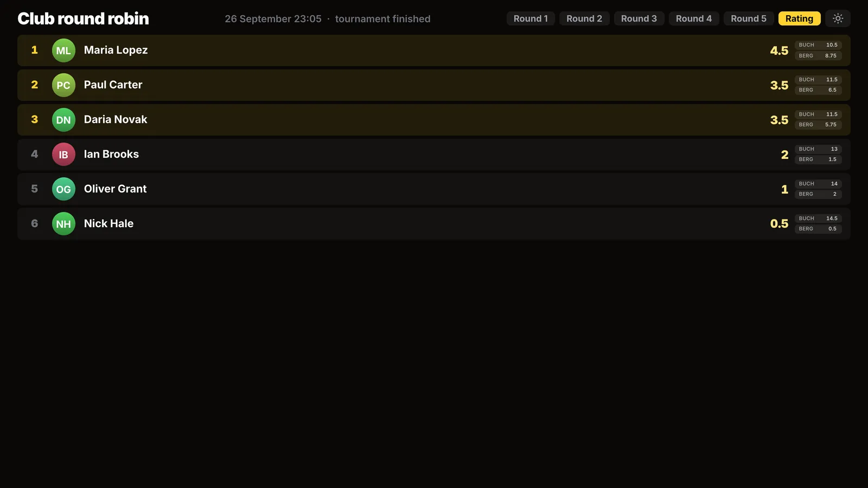Click Ian Brooks' IB avatar
Viewport: 868px width, 488px height.
(63, 155)
